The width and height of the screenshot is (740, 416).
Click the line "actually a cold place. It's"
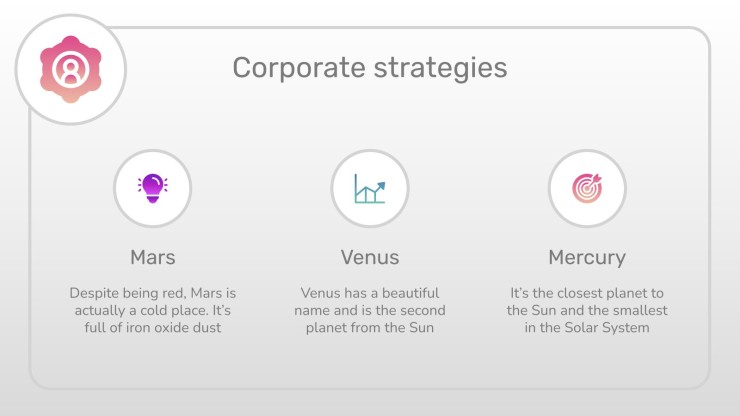click(153, 311)
